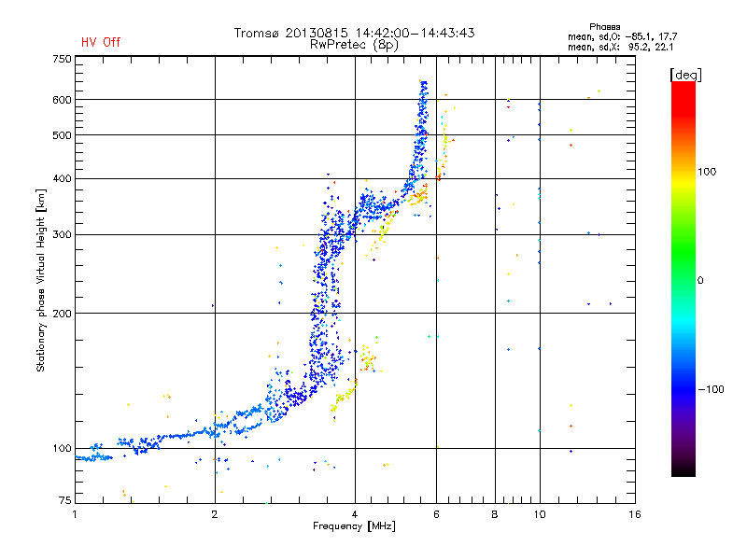The height and width of the screenshot is (560, 747).
Task: Click the y-axis tick label '400'
Action: (x=62, y=179)
